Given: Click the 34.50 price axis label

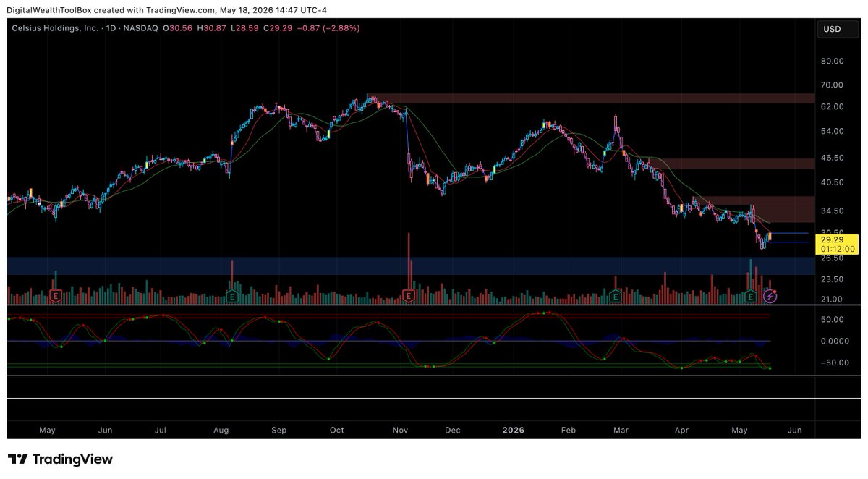Looking at the screenshot, I should 833,211.
